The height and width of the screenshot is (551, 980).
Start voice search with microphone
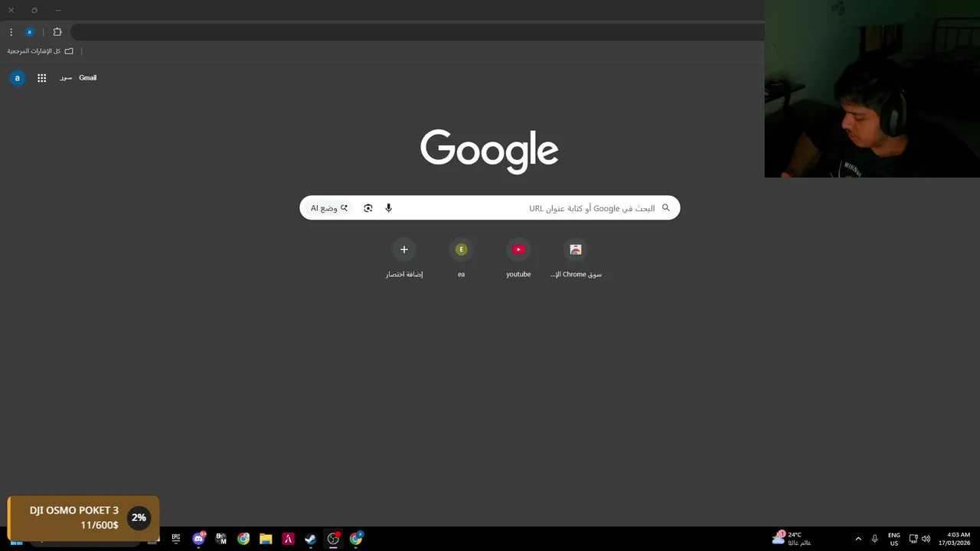click(388, 208)
